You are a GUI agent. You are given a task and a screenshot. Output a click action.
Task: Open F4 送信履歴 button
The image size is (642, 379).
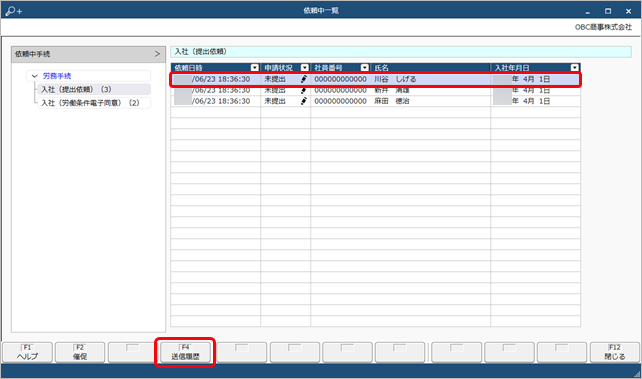point(185,352)
